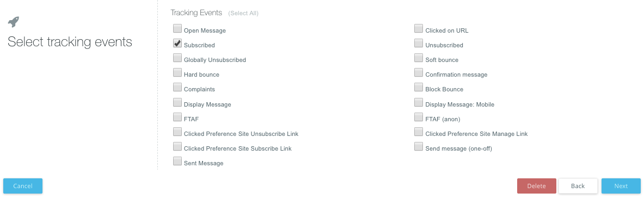Proceed with the Next button

(x=621, y=186)
